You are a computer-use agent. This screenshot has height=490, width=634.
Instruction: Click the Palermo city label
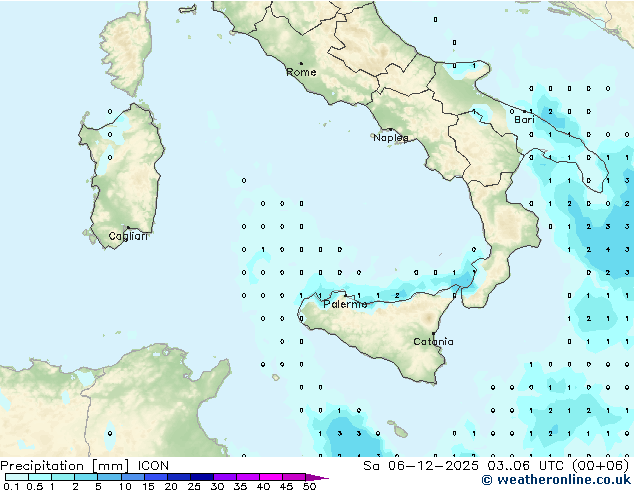345,304
